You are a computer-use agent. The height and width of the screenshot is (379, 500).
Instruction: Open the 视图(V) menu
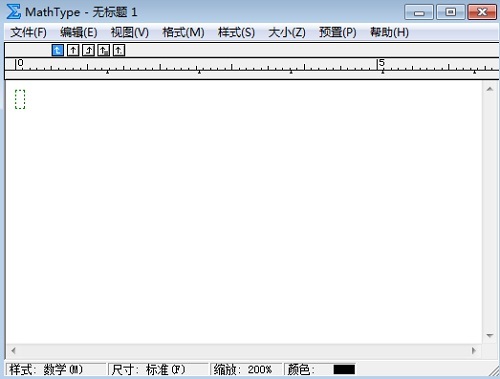click(x=130, y=32)
